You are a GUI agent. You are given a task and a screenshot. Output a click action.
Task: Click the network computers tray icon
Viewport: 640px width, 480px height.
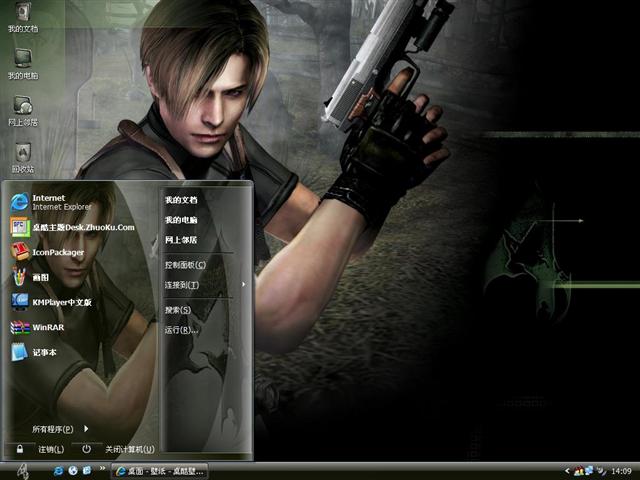pyautogui.click(x=589, y=471)
